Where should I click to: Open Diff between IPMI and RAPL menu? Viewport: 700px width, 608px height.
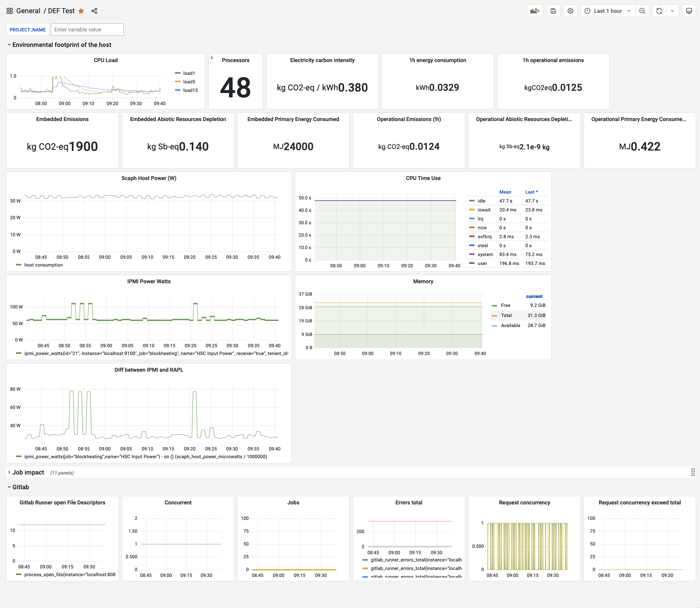click(149, 370)
